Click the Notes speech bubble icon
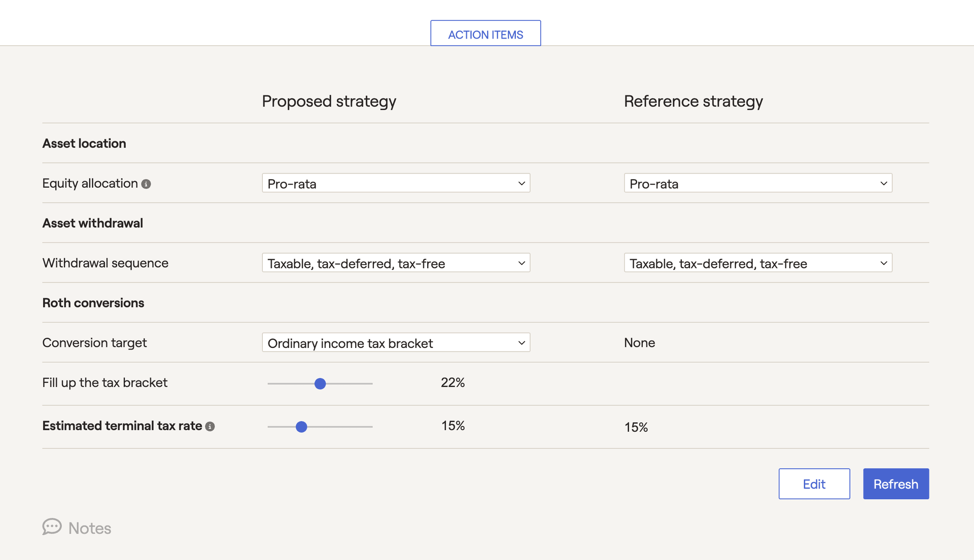Screen dimensions: 974x560 [x=52, y=527]
